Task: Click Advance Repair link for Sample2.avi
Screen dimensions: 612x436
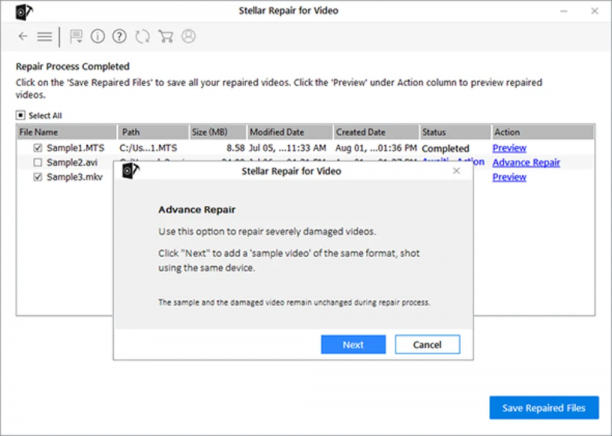Action: pyautogui.click(x=526, y=162)
